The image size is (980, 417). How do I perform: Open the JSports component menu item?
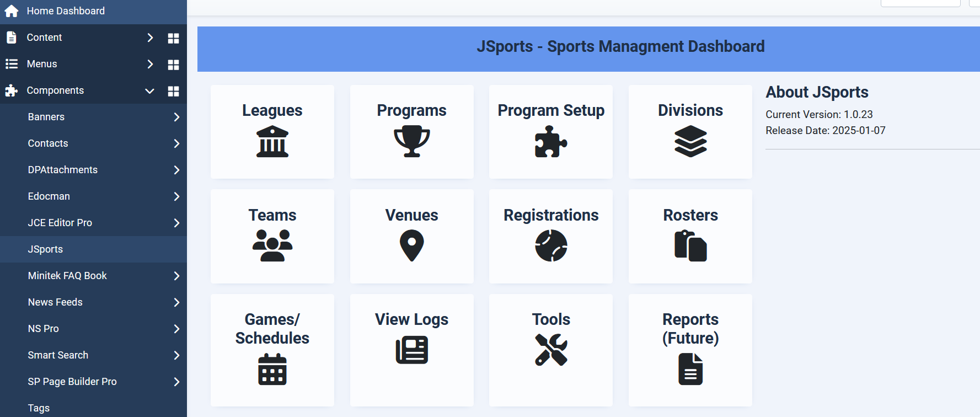click(94, 249)
